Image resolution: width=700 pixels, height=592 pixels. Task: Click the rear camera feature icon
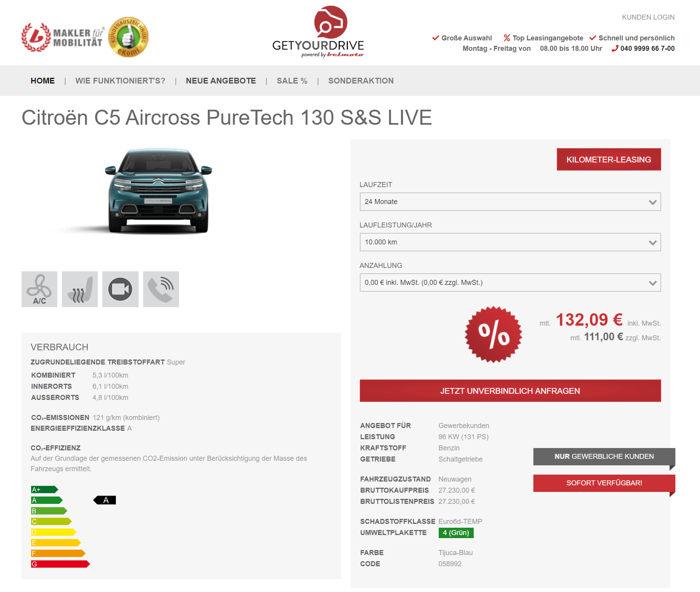click(120, 289)
